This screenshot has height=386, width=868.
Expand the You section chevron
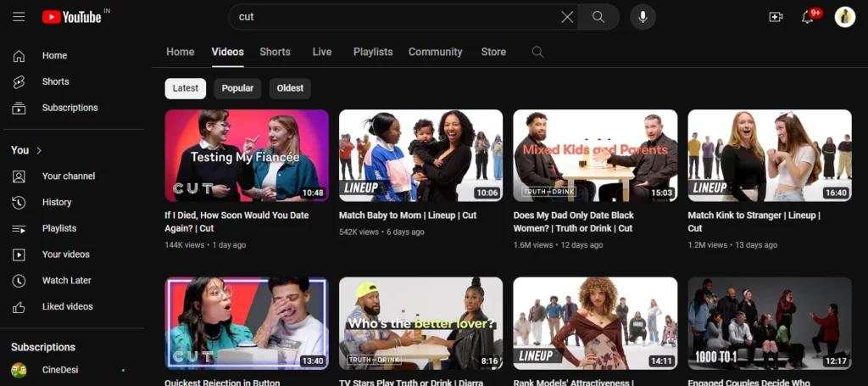coord(39,151)
